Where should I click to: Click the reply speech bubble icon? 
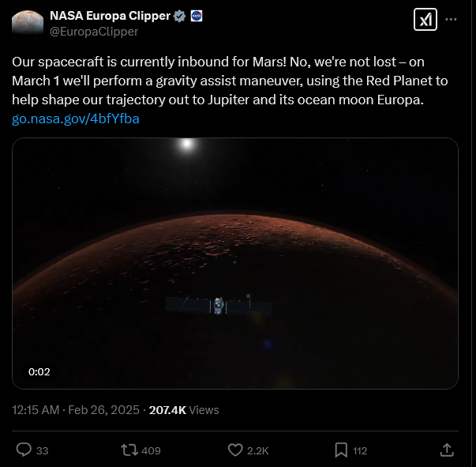pos(24,450)
